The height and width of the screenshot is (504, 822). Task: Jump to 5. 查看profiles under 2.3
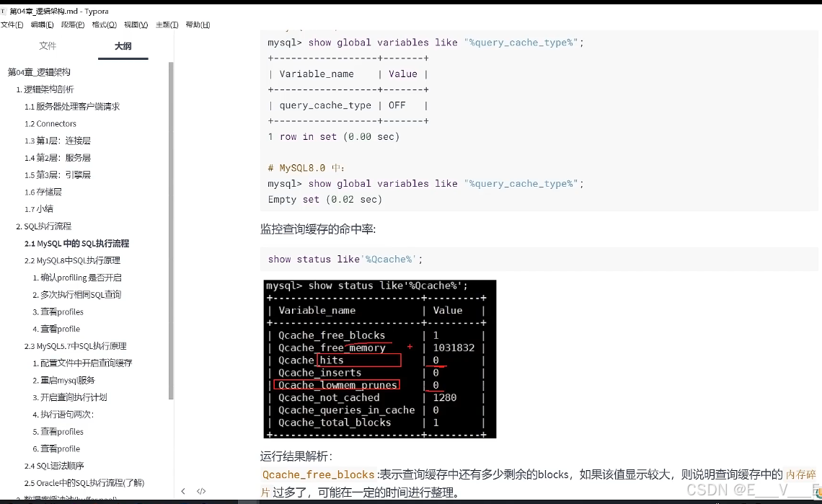click(x=58, y=432)
